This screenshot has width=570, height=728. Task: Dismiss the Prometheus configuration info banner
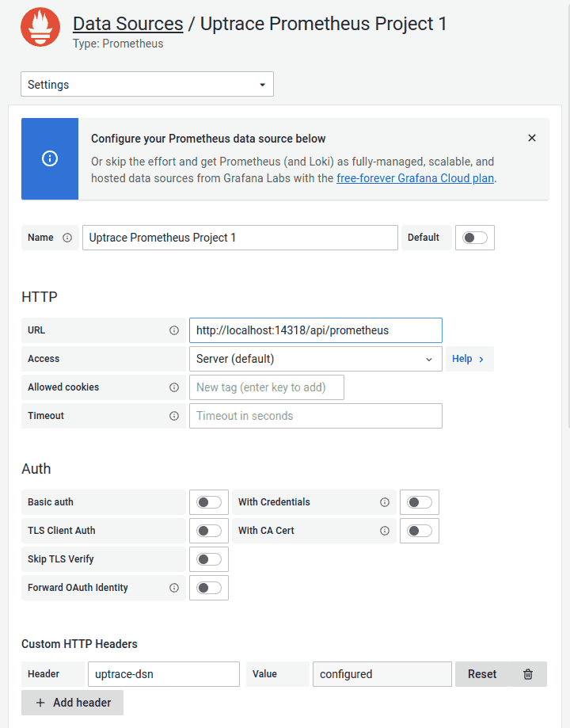(x=532, y=138)
